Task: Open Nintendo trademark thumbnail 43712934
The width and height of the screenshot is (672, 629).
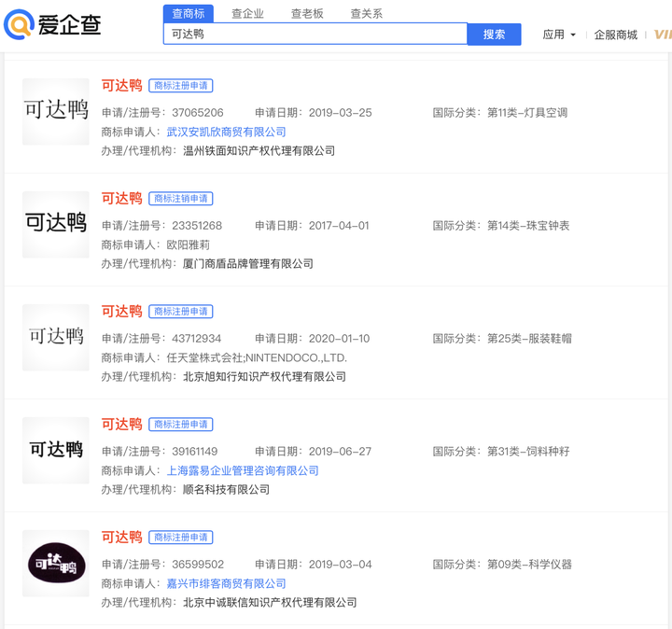Action: pos(56,337)
